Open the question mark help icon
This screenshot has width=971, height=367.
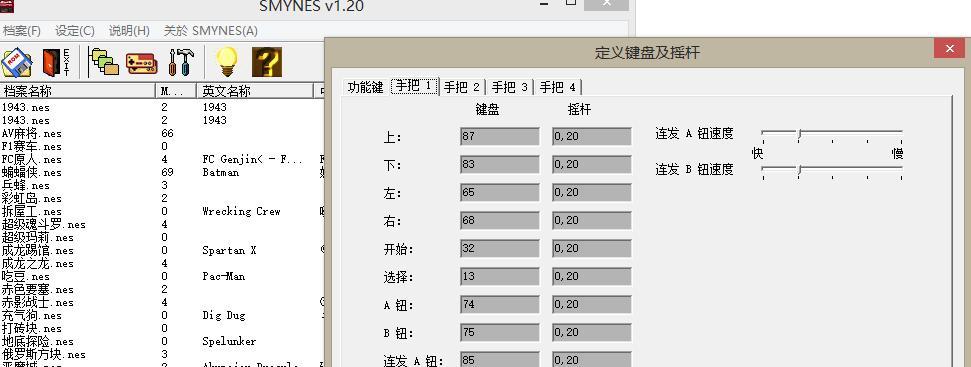267,62
